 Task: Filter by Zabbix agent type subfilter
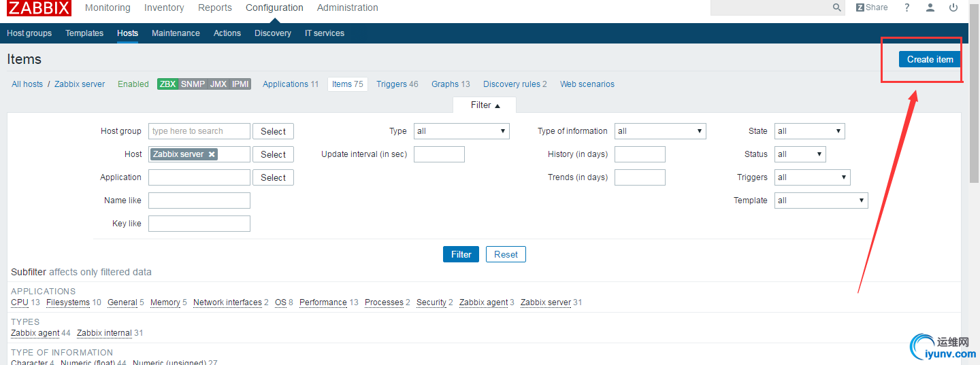pyautogui.click(x=35, y=333)
